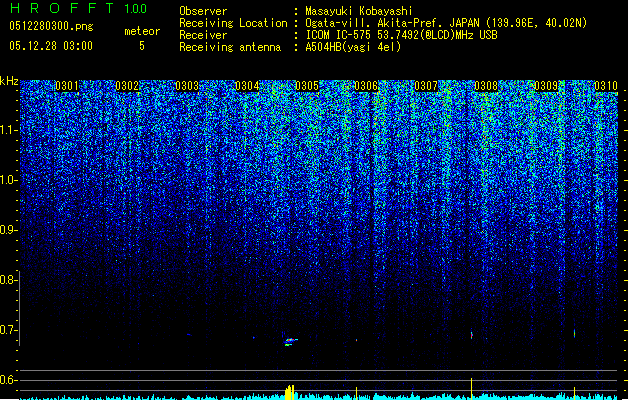Click the 1.1 frequency axis label
The image size is (629, 400).
9,130
